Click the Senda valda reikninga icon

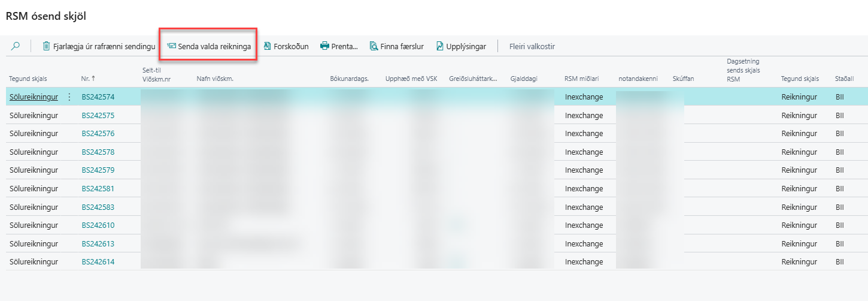click(x=171, y=46)
